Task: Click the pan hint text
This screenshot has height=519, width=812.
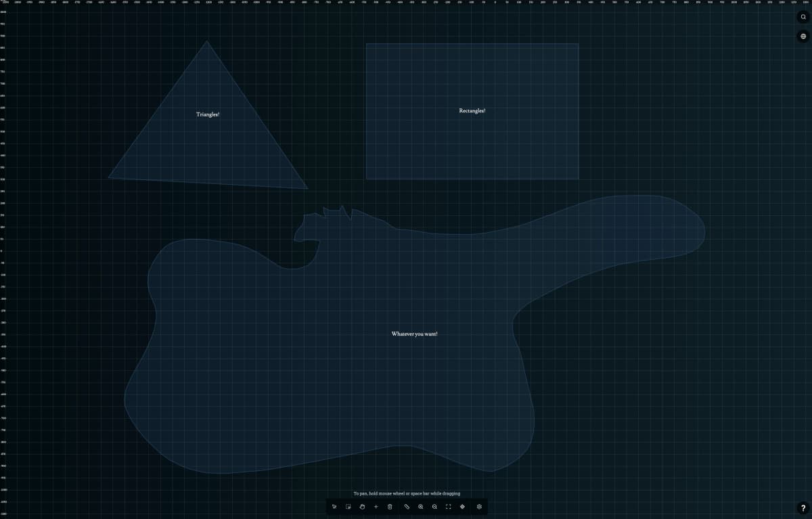Action: [x=406, y=493]
